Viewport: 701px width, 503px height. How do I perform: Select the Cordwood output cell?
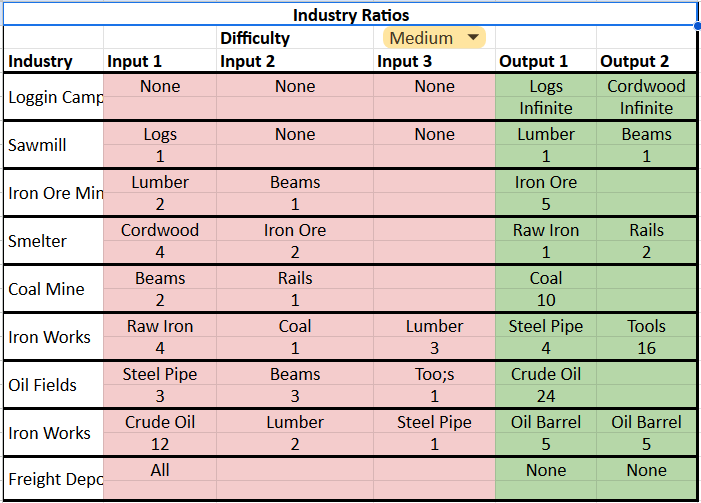(x=646, y=86)
